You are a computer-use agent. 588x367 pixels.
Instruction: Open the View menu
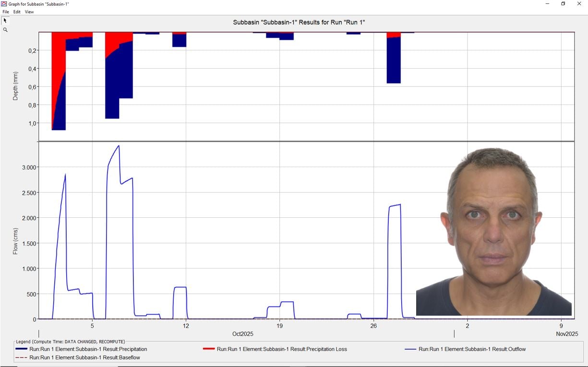pyautogui.click(x=29, y=12)
